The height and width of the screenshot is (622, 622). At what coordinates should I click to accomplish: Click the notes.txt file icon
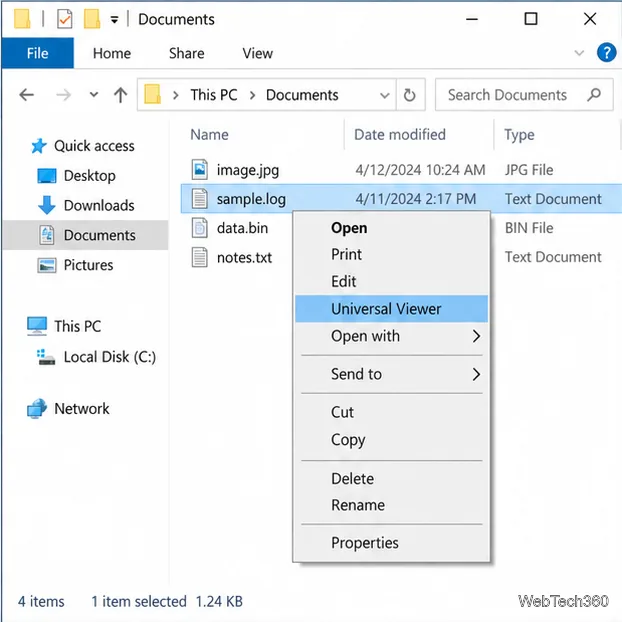tap(200, 257)
